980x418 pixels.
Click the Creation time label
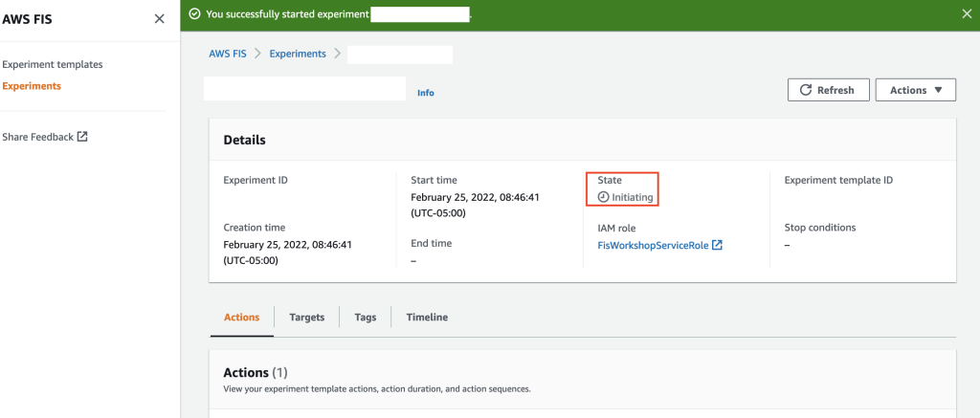pyautogui.click(x=255, y=228)
